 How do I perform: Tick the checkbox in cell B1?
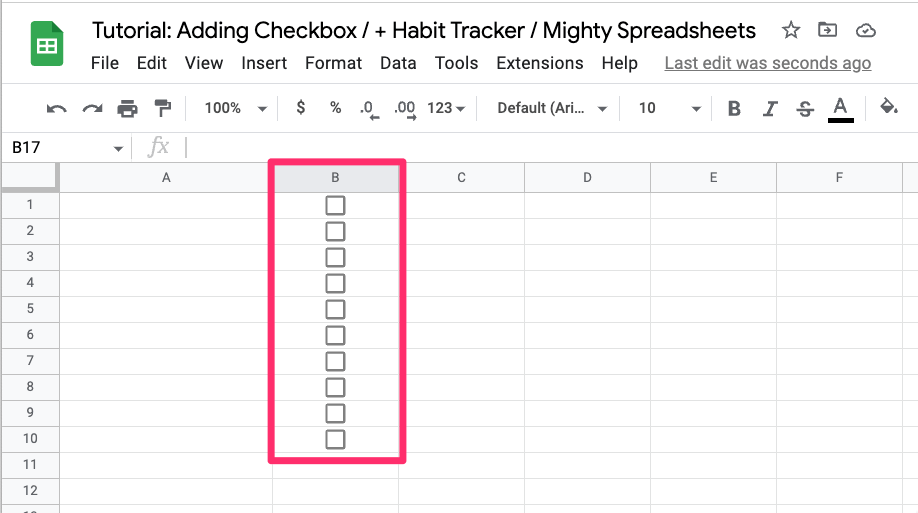tap(335, 206)
